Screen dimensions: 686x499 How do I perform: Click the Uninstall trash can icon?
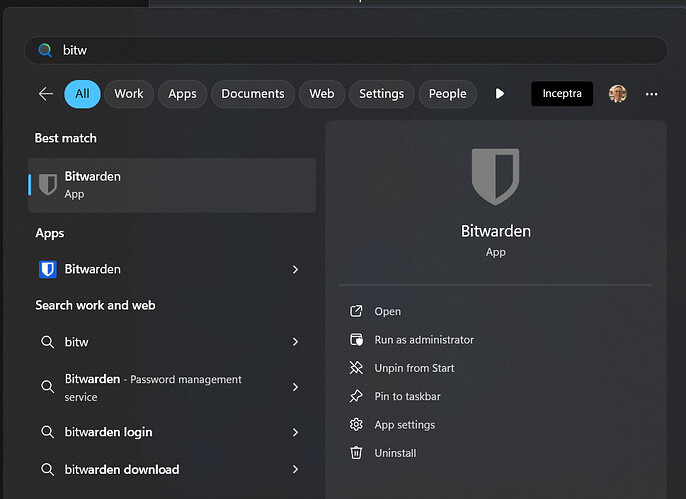click(356, 453)
